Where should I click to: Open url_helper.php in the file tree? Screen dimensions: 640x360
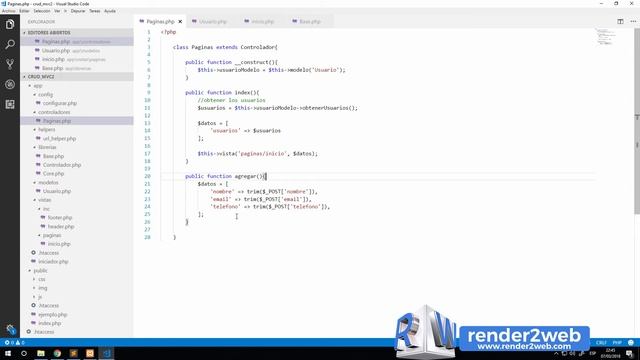(77, 138)
